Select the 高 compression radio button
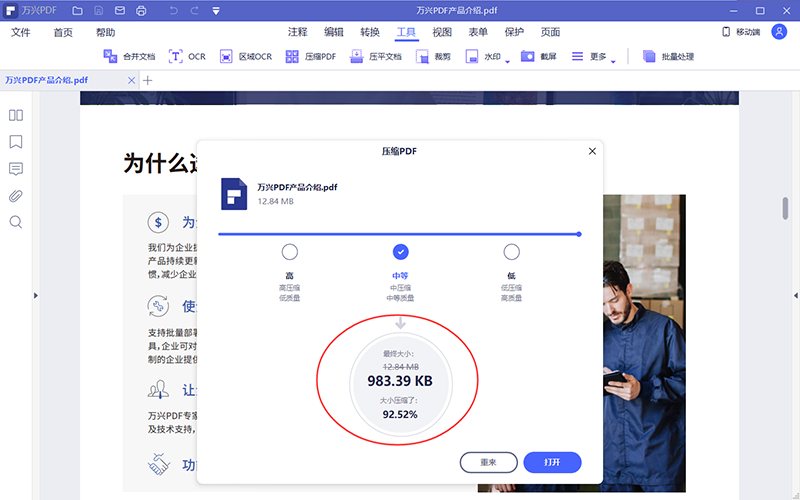The image size is (800, 500). (290, 252)
